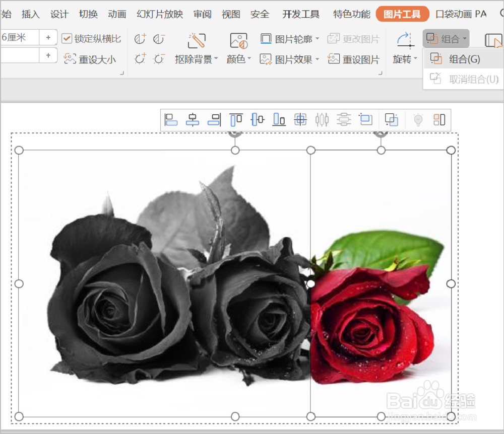Click align left in floating toolbar
The image size is (504, 434).
pyautogui.click(x=171, y=120)
